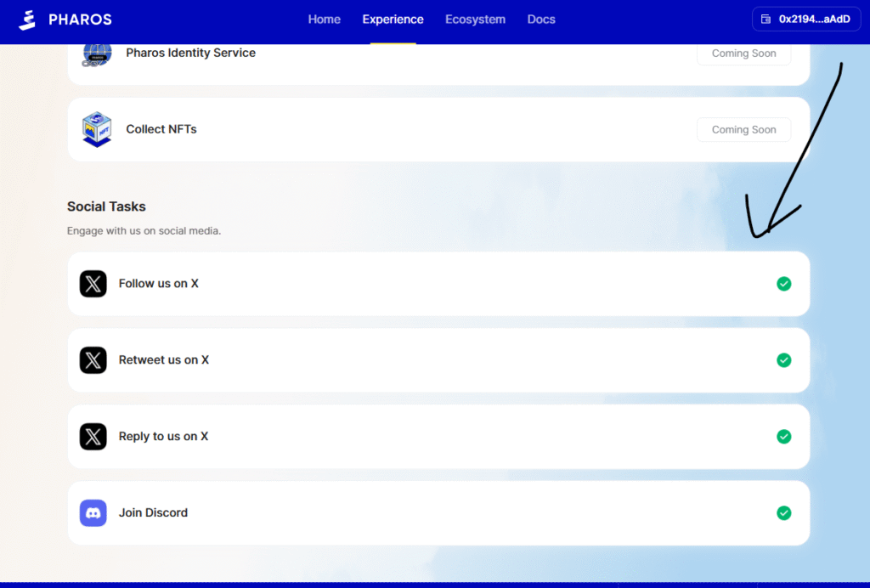Click green checkmark for Retweet us on X

(x=784, y=360)
